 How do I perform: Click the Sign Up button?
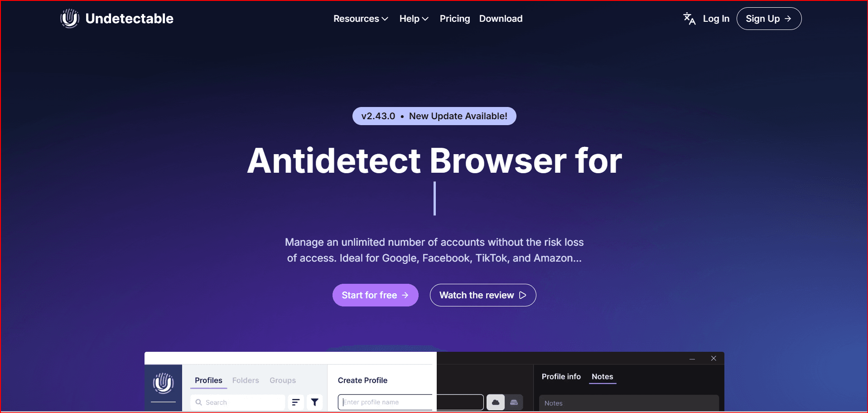click(769, 19)
